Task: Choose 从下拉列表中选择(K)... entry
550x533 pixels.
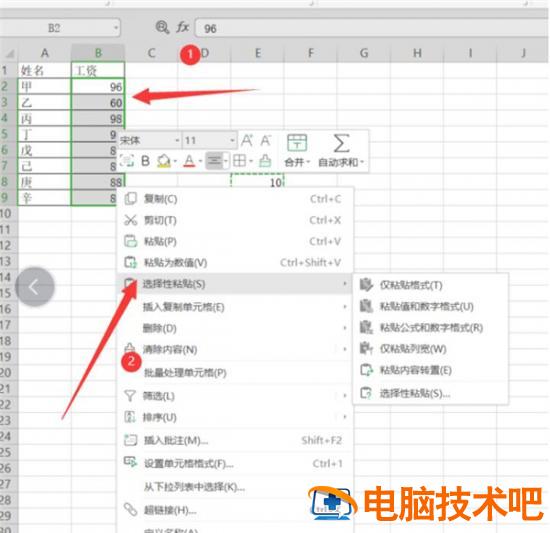Action: (x=235, y=487)
